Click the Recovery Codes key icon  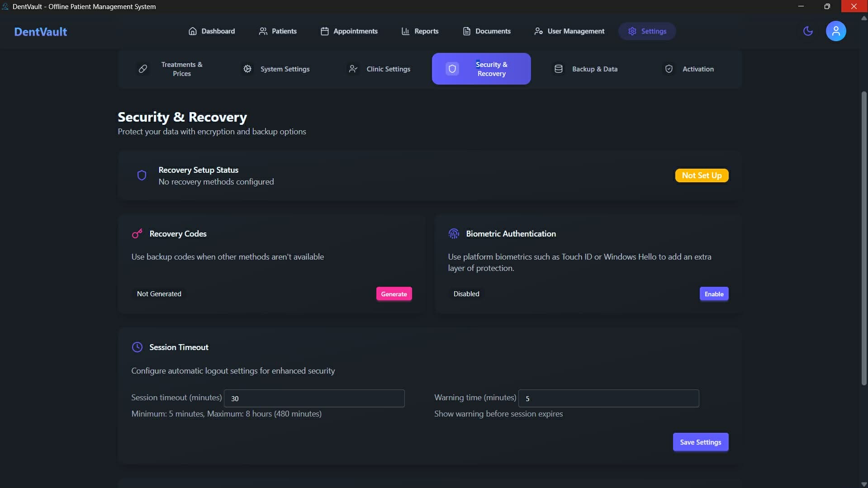click(x=137, y=233)
